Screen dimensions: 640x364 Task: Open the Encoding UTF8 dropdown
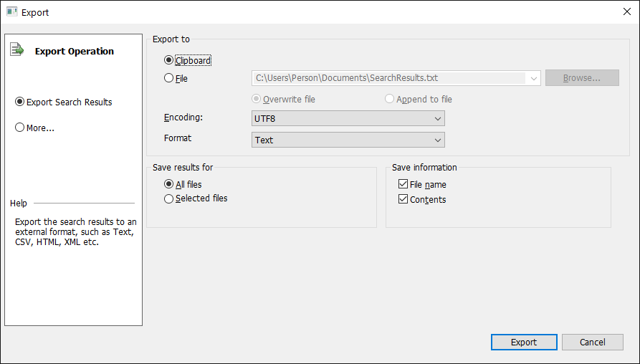pos(348,118)
